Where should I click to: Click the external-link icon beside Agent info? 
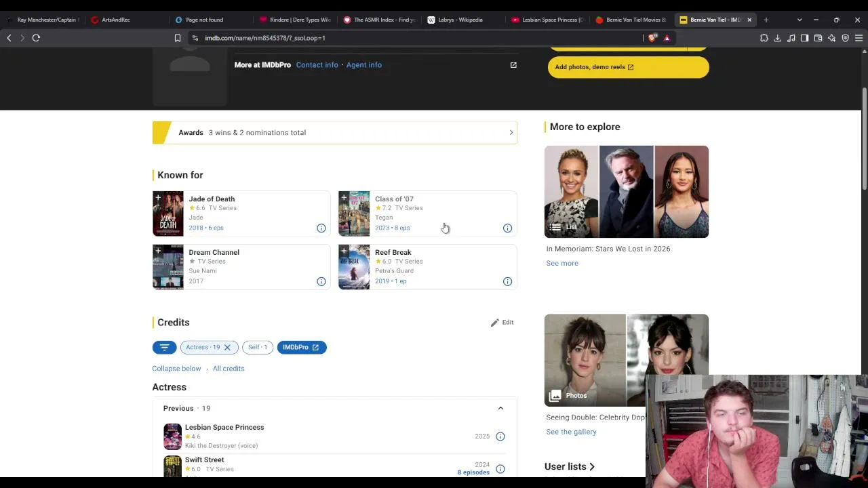click(513, 65)
